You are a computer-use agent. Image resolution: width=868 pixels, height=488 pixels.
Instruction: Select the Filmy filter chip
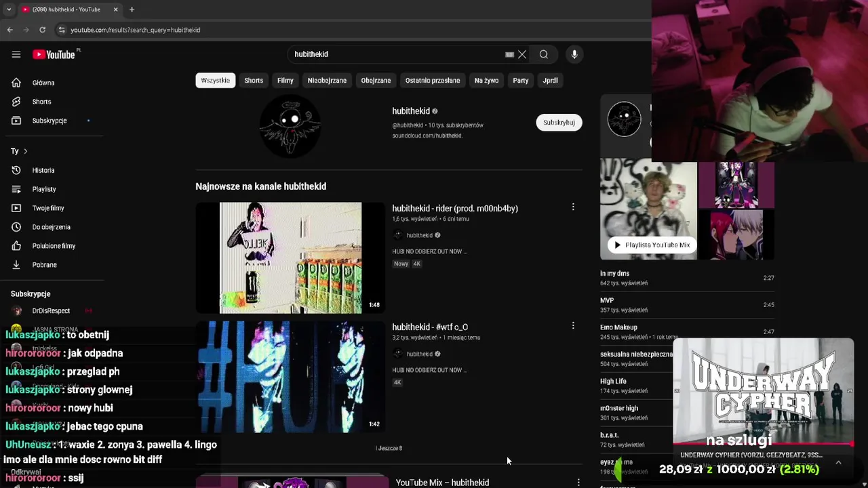[285, 81]
